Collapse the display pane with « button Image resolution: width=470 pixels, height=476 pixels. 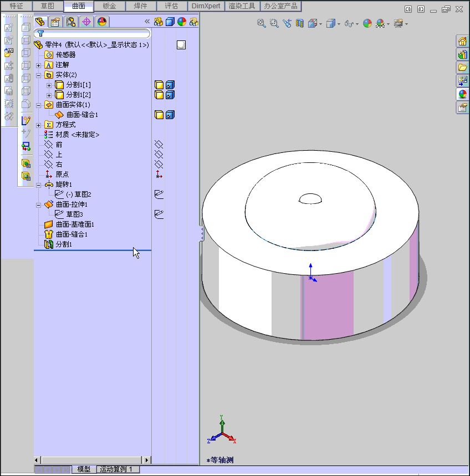(x=147, y=21)
